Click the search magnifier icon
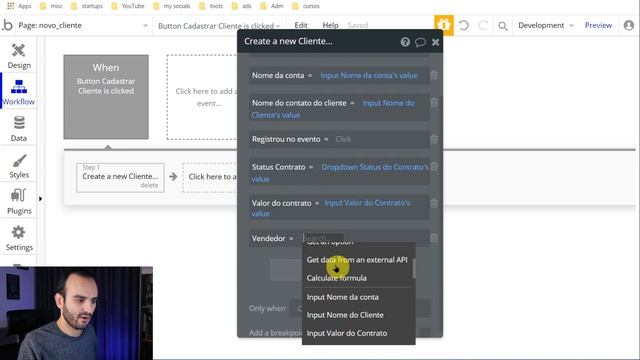 (x=503, y=26)
